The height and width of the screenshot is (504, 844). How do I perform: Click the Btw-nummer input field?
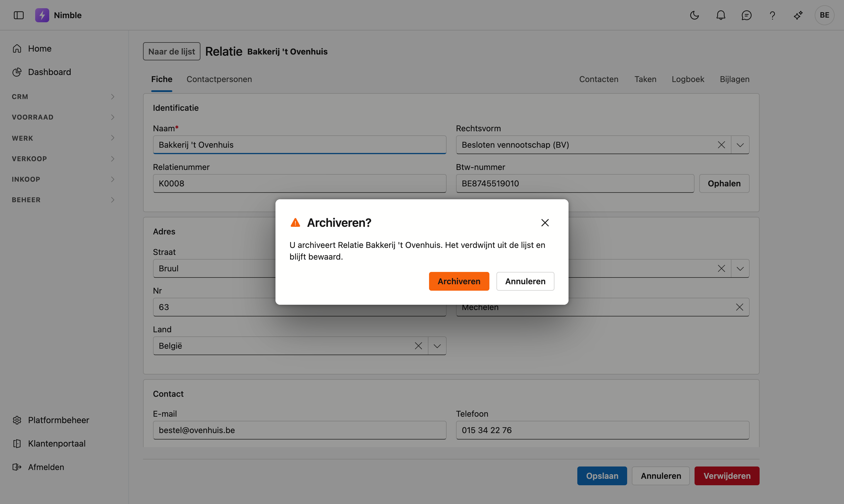click(575, 183)
